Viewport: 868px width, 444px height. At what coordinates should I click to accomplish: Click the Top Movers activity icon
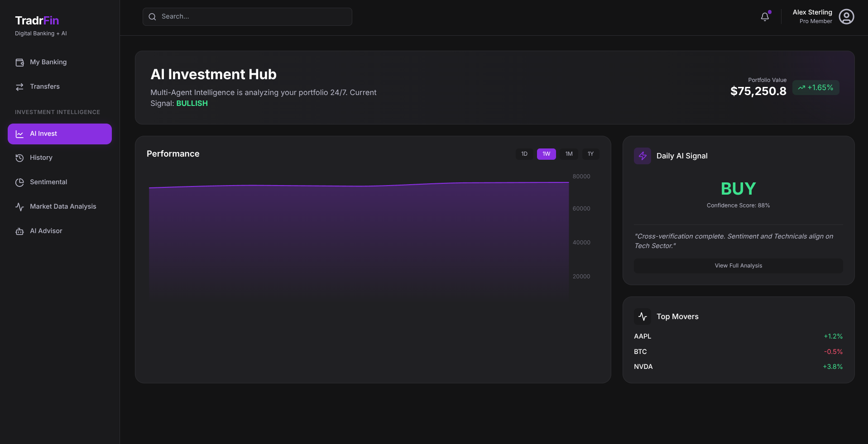pos(643,317)
